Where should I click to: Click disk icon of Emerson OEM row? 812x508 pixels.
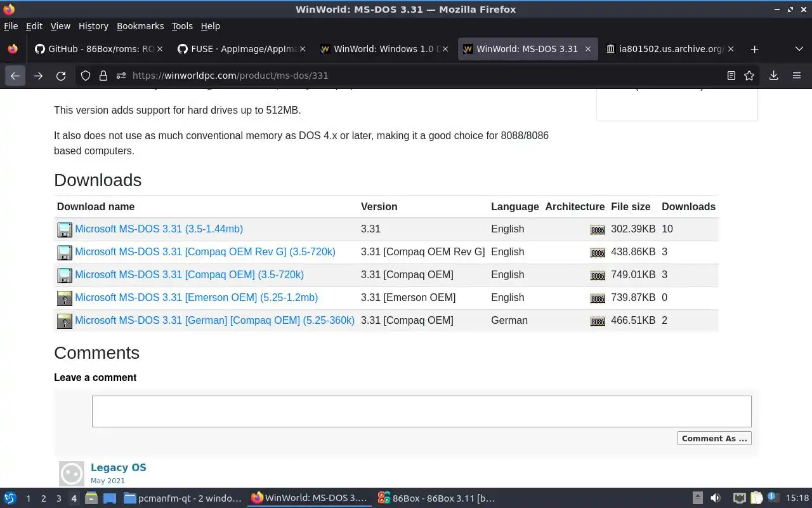[x=65, y=298]
